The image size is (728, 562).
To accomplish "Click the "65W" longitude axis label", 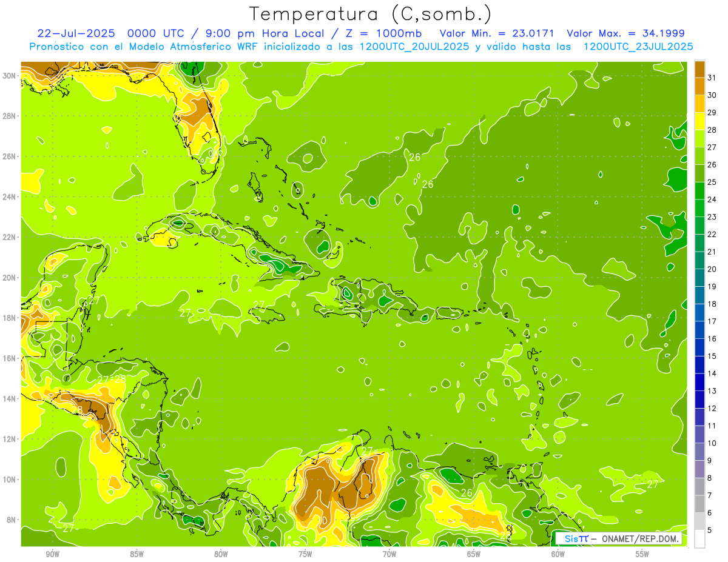I will [x=474, y=554].
